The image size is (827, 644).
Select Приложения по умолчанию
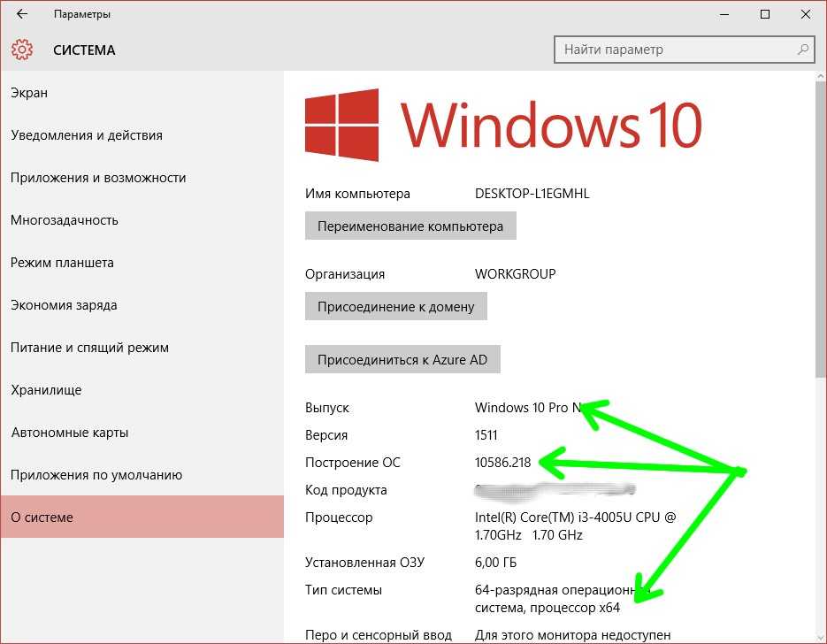[x=142, y=475]
